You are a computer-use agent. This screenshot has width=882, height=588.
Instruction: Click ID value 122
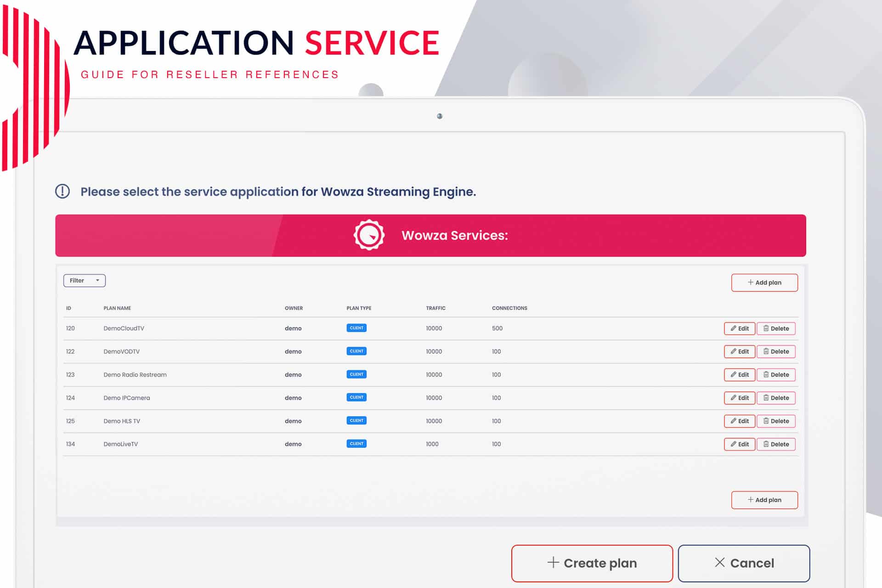point(70,351)
